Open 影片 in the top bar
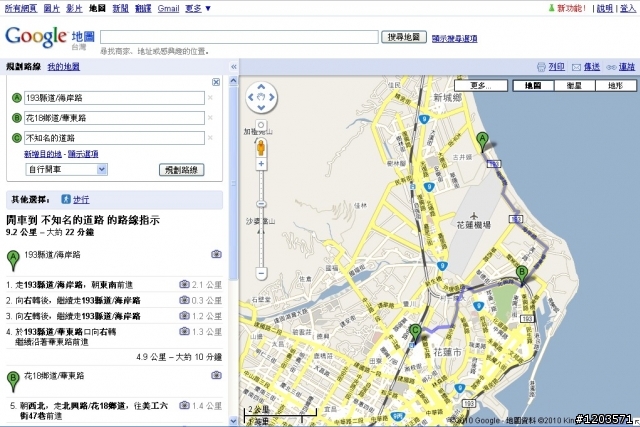The width and height of the screenshot is (640, 427). coord(74,8)
